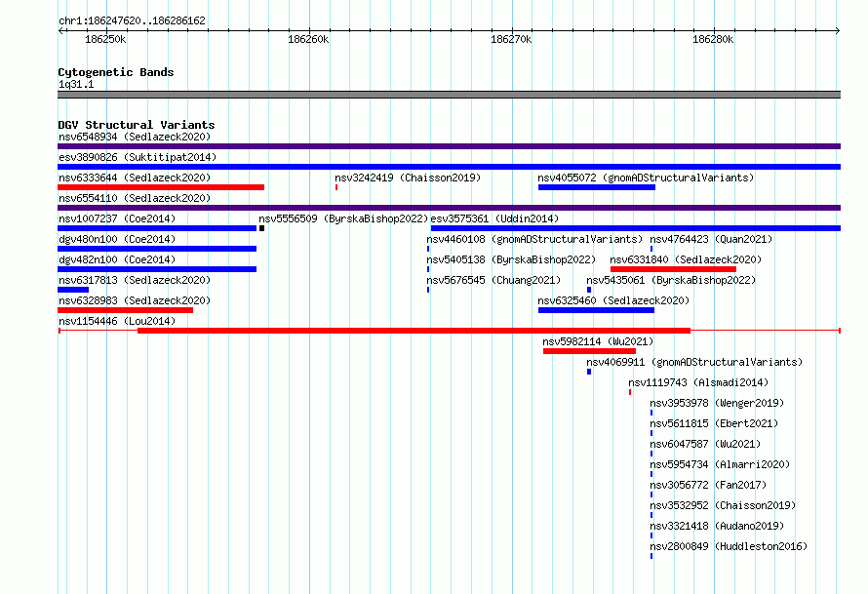Select the red bar under nsv5982114

point(589,351)
